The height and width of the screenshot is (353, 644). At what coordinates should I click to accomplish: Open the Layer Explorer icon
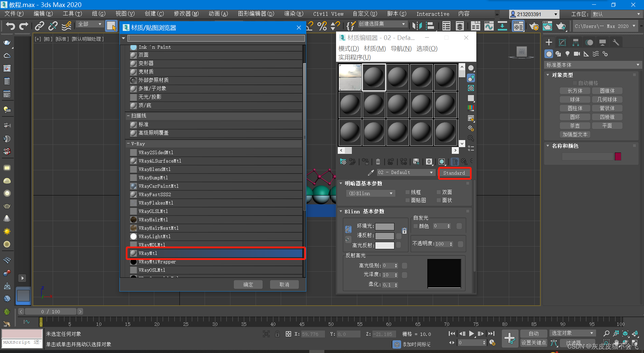click(460, 26)
